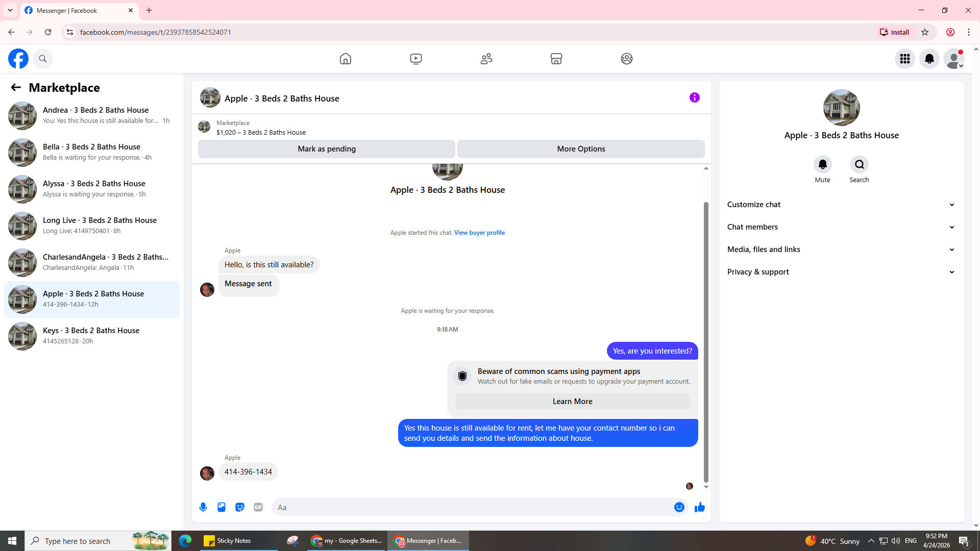Open the Long Live conversation
Screen dimensions: 980x551
click(x=92, y=226)
